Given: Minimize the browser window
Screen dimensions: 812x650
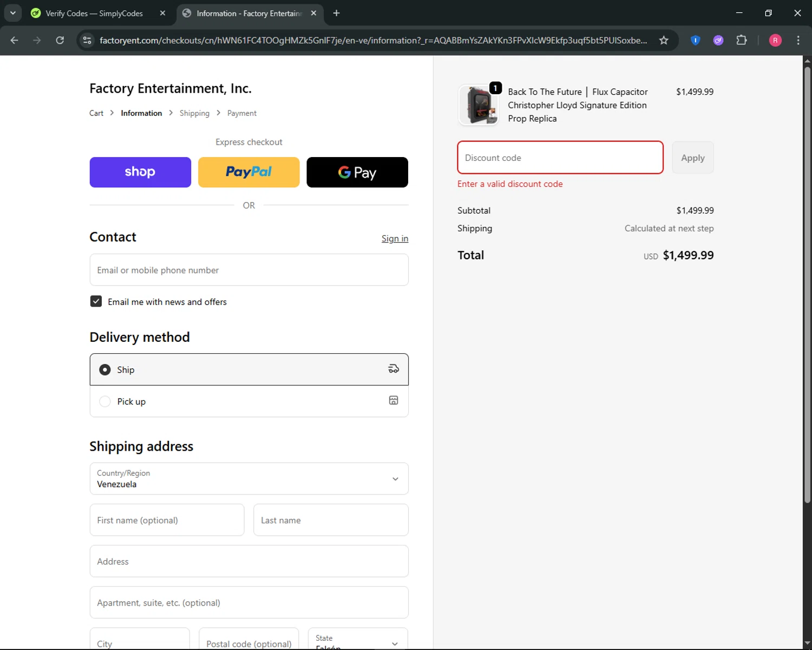Looking at the screenshot, I should (x=739, y=13).
